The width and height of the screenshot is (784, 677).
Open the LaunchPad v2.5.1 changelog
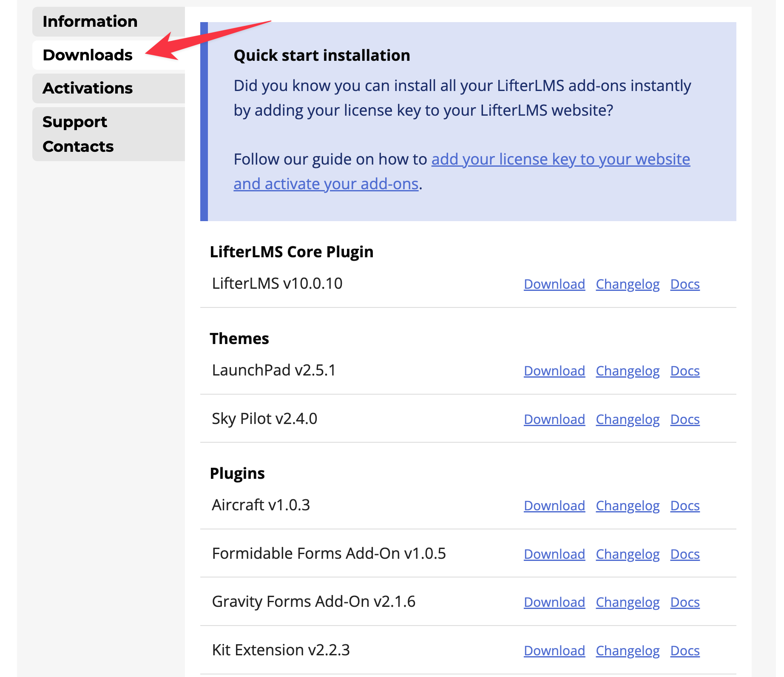point(628,371)
